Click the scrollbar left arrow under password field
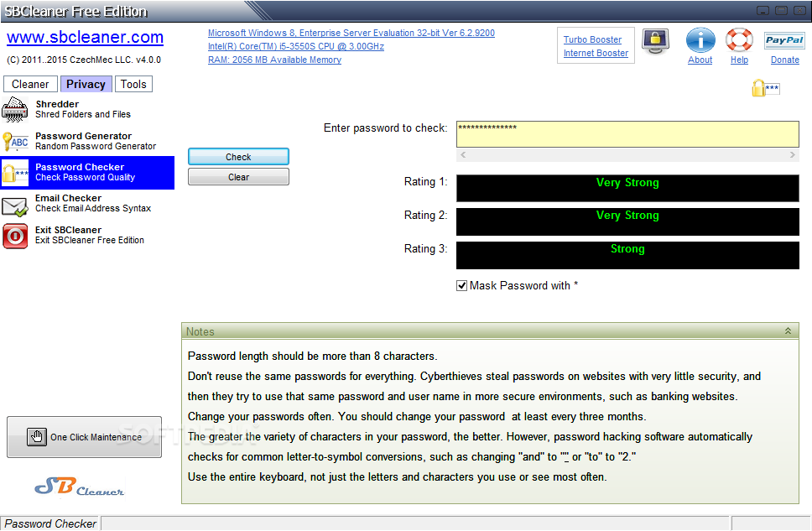This screenshot has width=812, height=531. coord(463,155)
